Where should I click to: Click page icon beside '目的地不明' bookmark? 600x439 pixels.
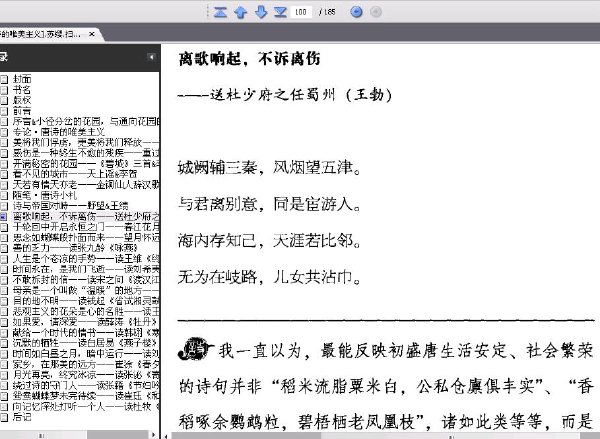(4, 301)
